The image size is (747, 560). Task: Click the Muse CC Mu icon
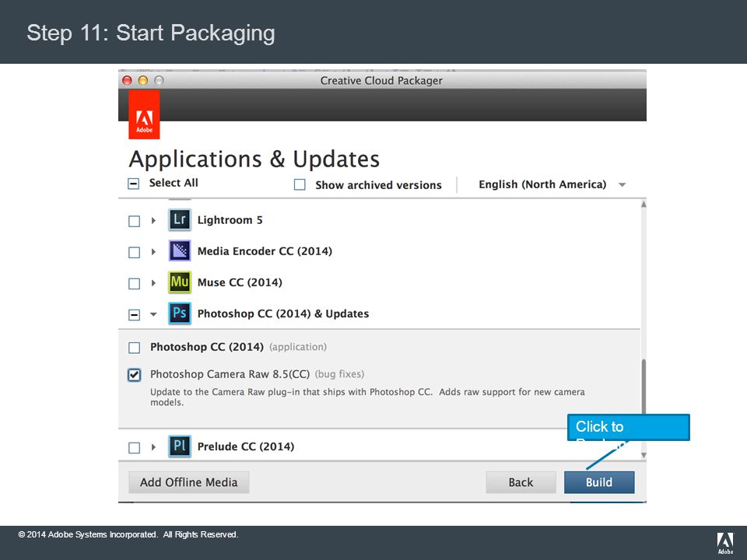tap(180, 282)
